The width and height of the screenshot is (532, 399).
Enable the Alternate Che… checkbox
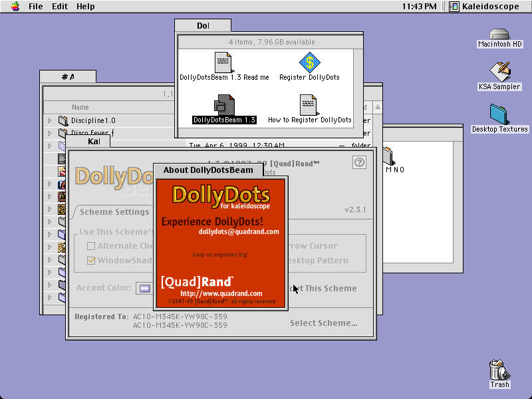point(91,246)
